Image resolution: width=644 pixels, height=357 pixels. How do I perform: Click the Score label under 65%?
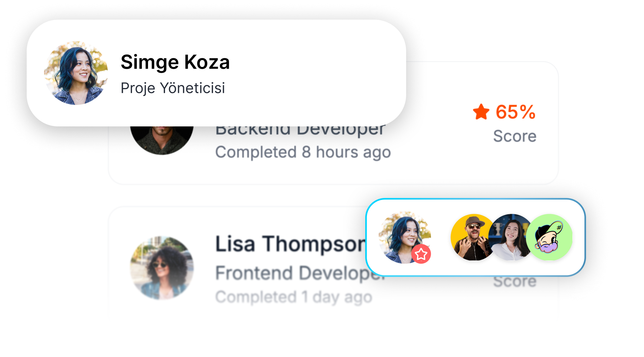pyautogui.click(x=514, y=136)
